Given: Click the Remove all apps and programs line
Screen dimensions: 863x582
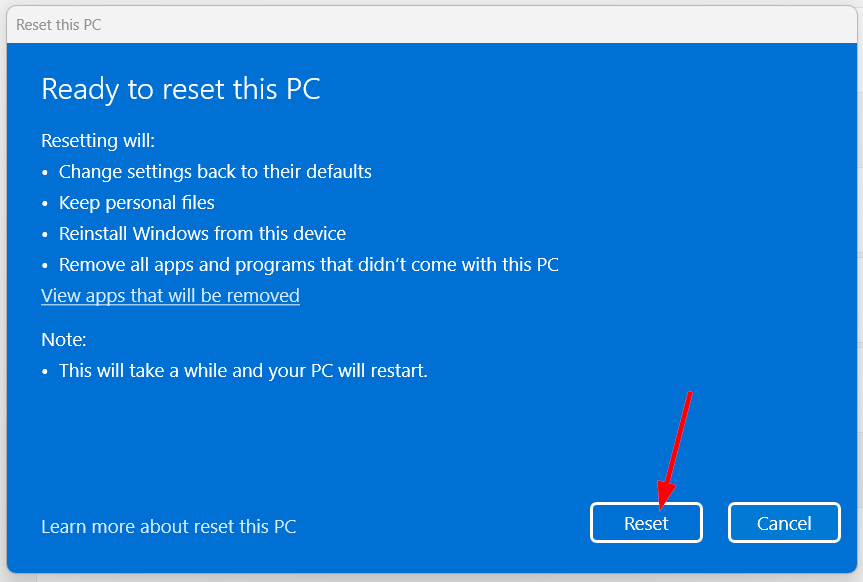Looking at the screenshot, I should [x=309, y=265].
